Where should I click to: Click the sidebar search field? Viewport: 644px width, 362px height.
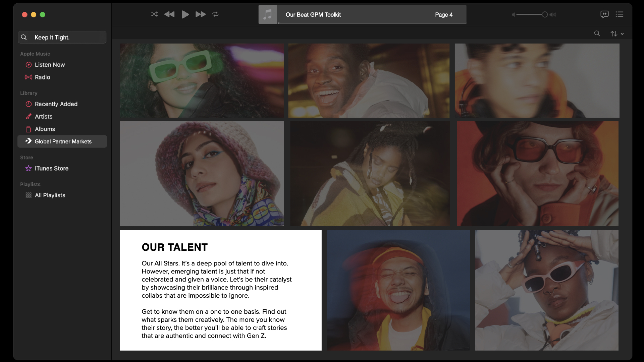[62, 38]
